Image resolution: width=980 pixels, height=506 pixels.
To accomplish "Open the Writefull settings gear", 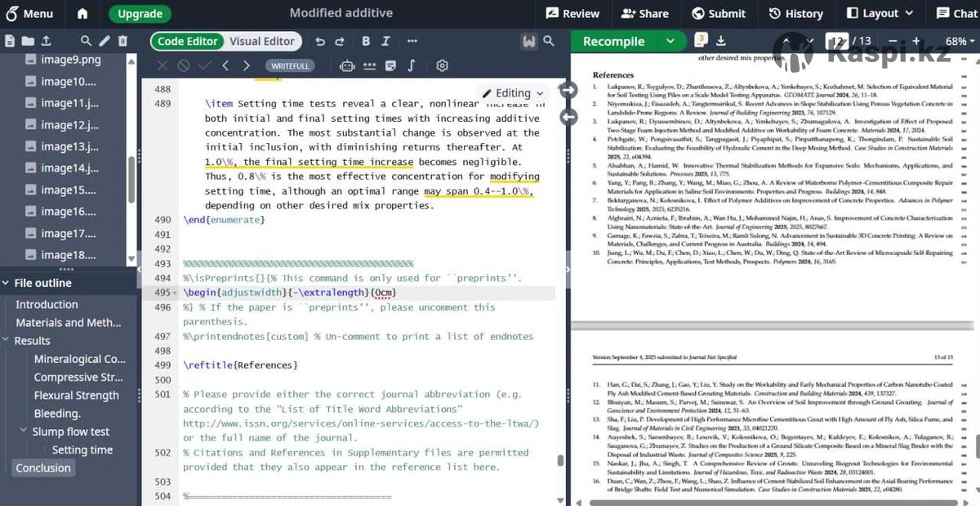I will pos(442,65).
